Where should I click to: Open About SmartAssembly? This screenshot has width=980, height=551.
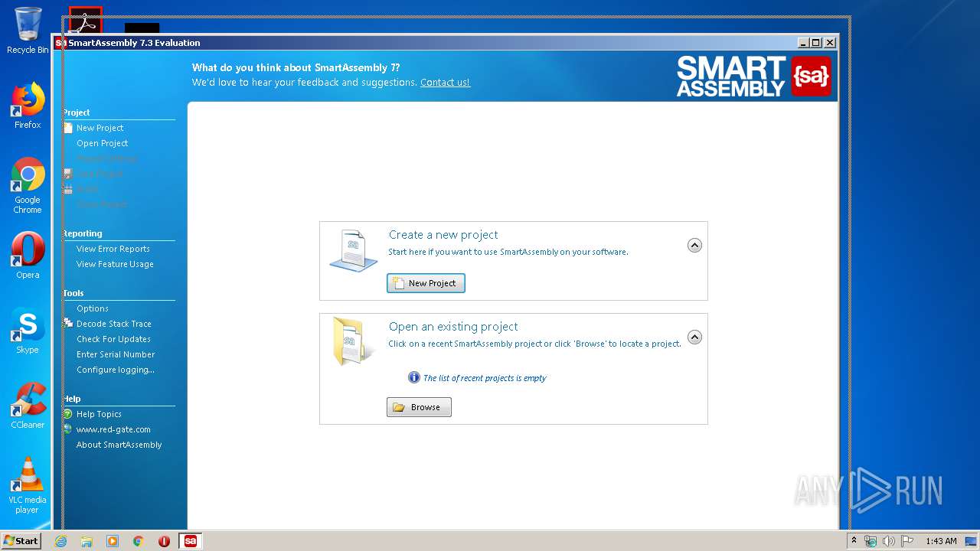pos(119,445)
